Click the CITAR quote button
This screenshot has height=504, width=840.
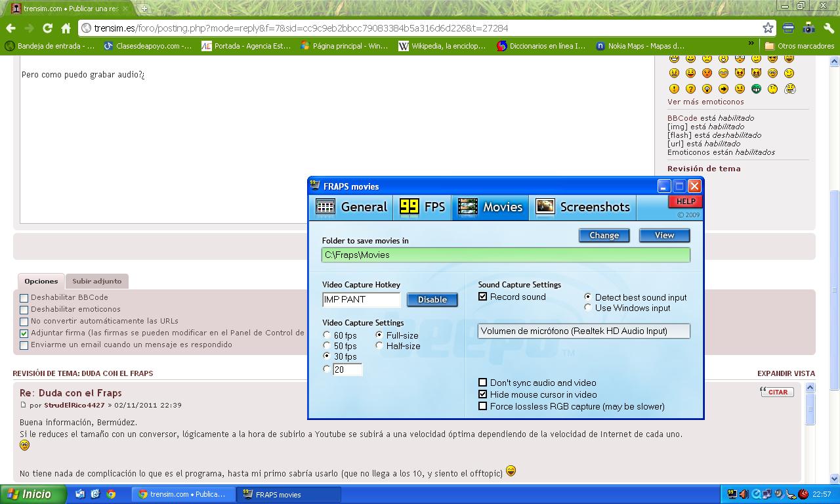[x=777, y=392]
